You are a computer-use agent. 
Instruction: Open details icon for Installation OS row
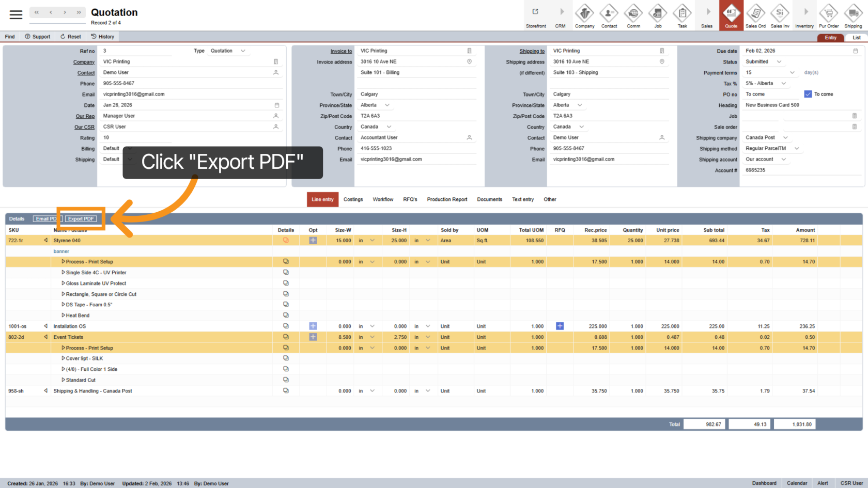(x=286, y=326)
